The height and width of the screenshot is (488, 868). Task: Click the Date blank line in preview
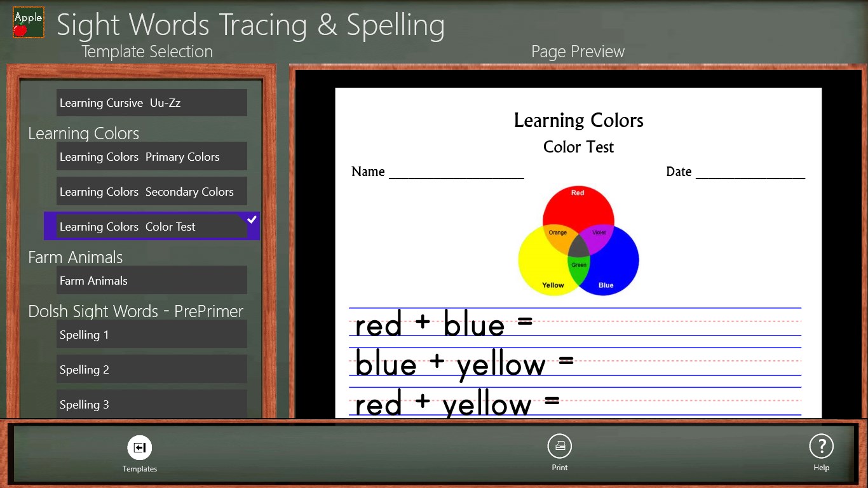(750, 172)
